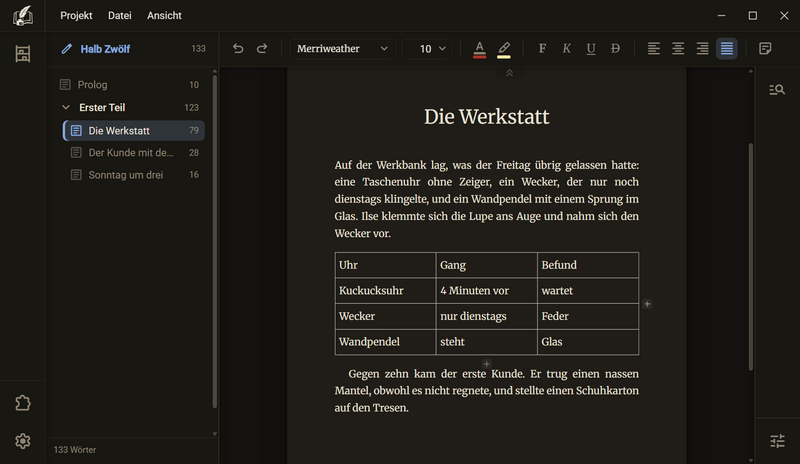This screenshot has width=800, height=464.
Task: Click the Glas table cell
Action: coord(588,342)
